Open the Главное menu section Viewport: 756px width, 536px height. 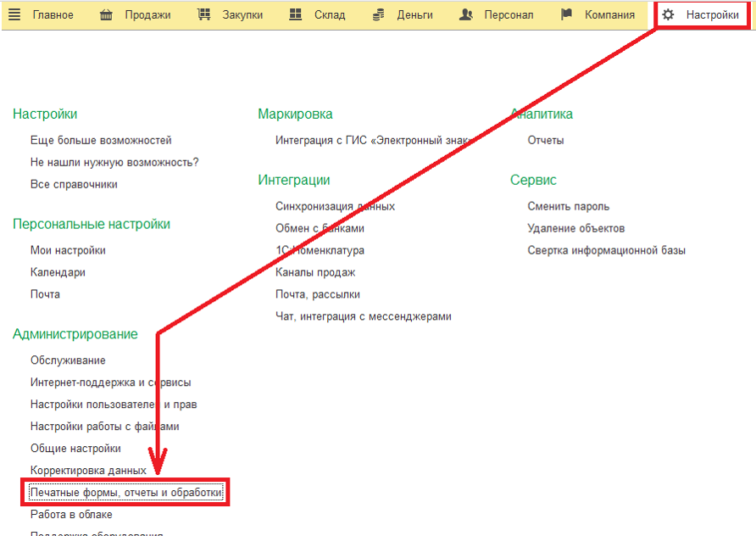click(x=53, y=15)
